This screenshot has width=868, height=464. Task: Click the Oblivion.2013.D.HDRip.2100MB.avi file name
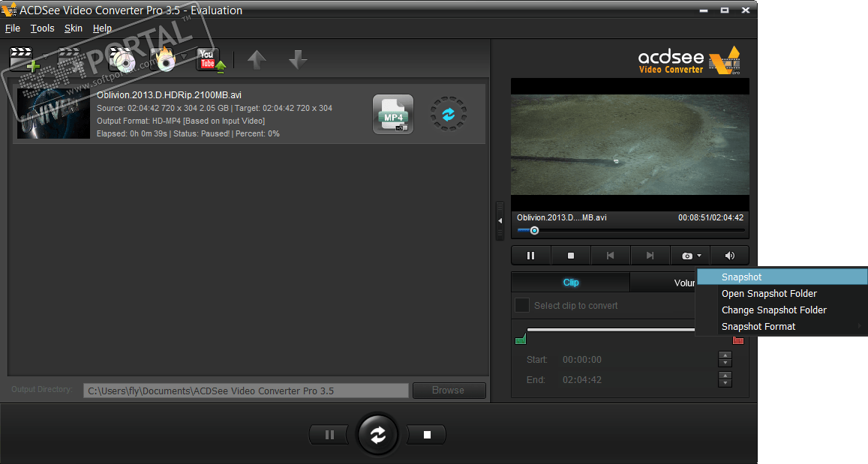point(169,95)
